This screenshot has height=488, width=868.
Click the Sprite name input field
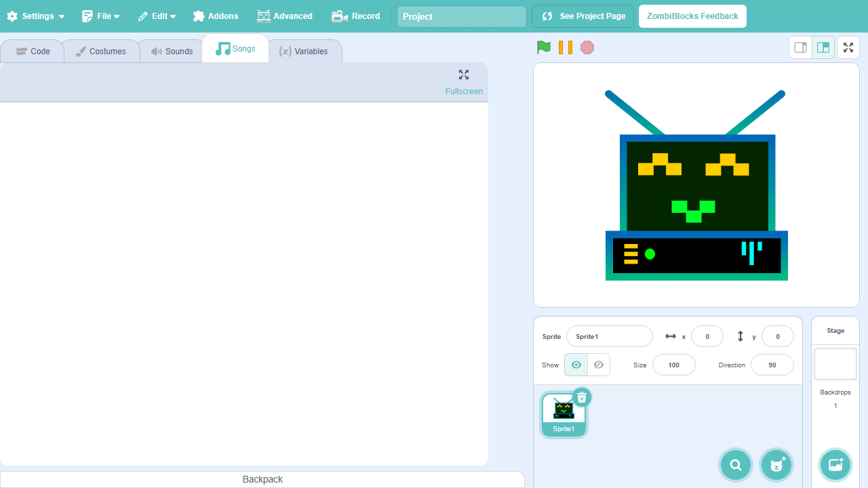click(610, 336)
